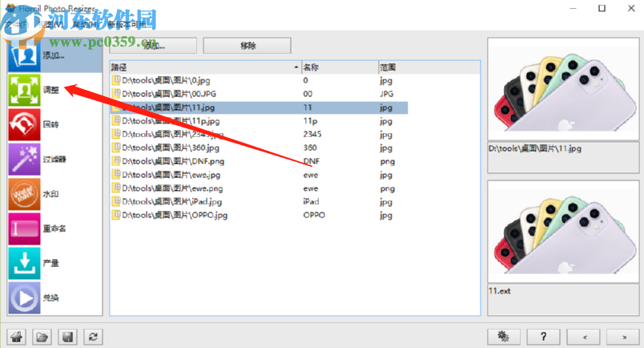Maximize the Hornil Photo Resizer window
Screen dimensions: 644x348
(x=602, y=8)
